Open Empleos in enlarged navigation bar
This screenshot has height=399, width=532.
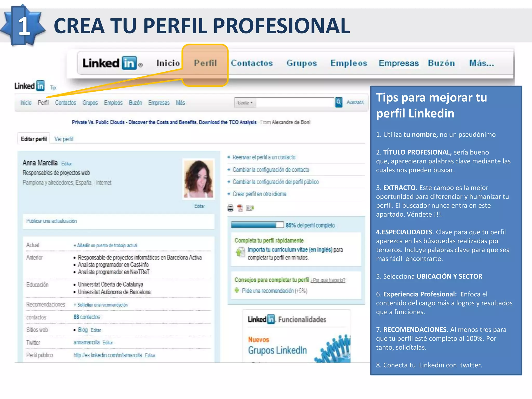click(x=349, y=63)
